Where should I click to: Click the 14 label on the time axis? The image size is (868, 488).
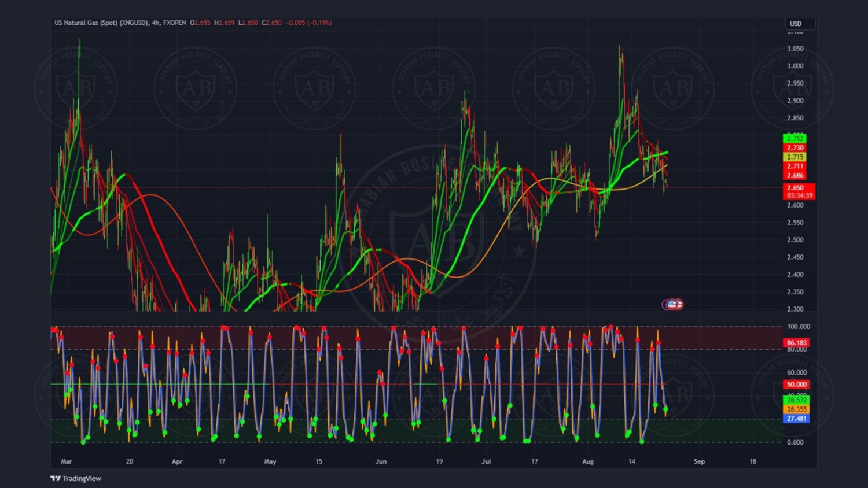click(632, 461)
